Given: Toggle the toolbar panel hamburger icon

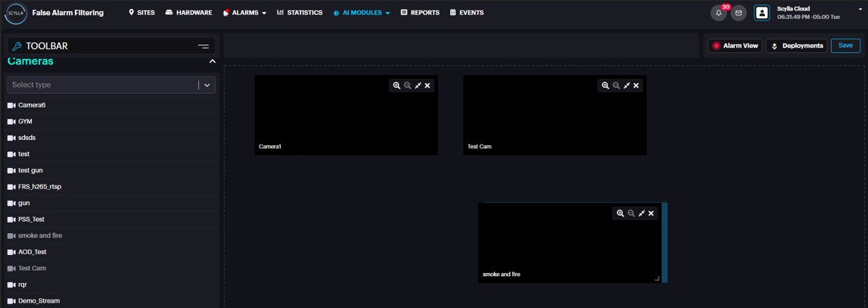Looking at the screenshot, I should tap(204, 46).
